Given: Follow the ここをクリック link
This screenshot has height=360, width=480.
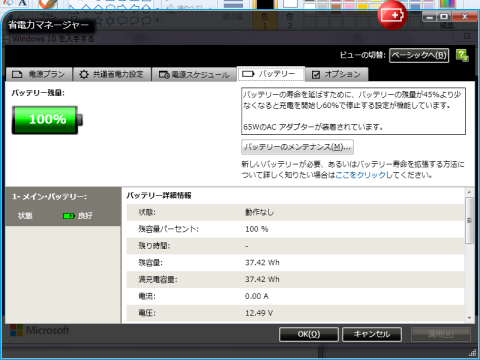Looking at the screenshot, I should click(360, 175).
